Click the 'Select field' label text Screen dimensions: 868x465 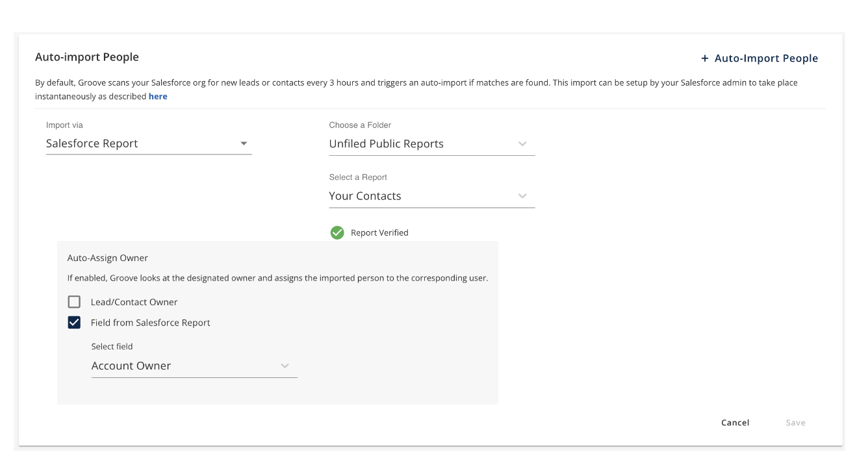coord(112,347)
